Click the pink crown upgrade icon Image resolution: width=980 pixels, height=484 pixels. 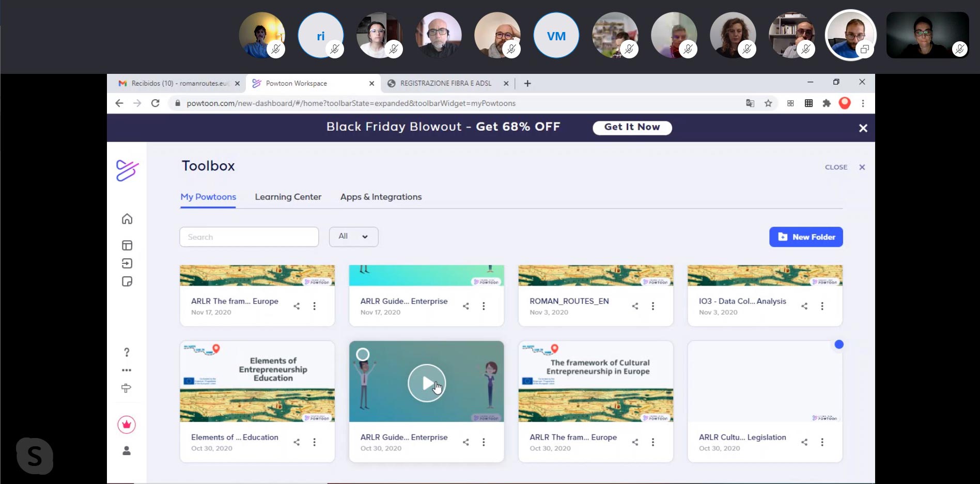tap(127, 425)
